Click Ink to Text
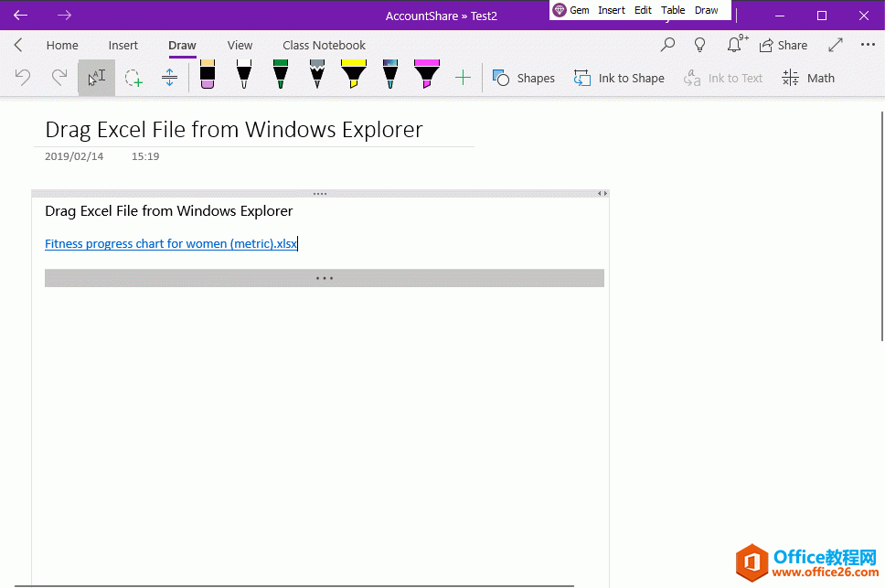The image size is (885, 588). 722,78
